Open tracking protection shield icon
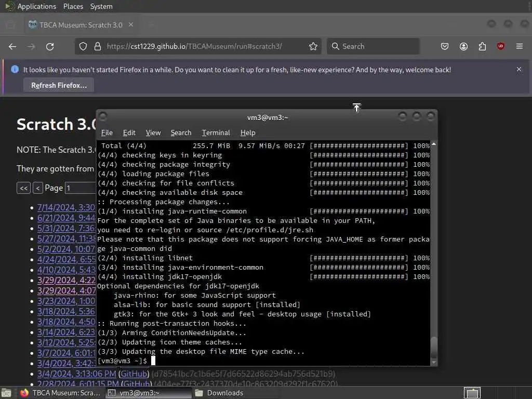The image size is (532, 399). click(83, 46)
